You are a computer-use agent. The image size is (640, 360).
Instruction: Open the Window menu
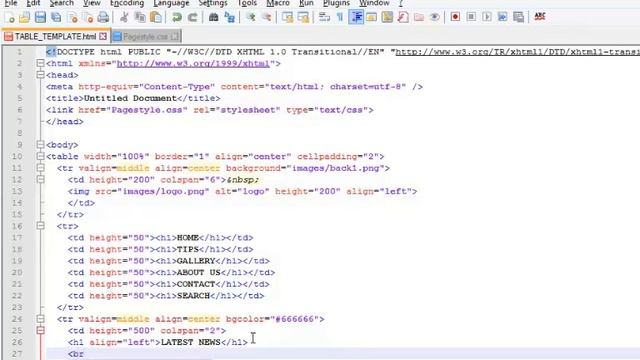374,3
